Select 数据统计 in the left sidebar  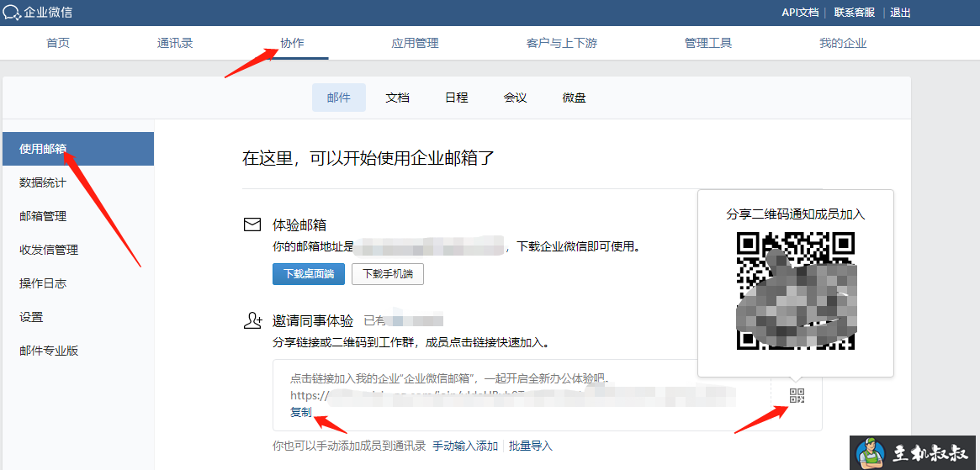tap(43, 182)
